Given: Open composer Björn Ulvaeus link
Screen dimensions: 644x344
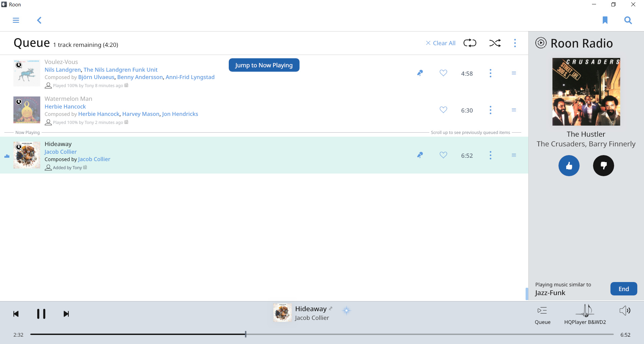Looking at the screenshot, I should coord(96,77).
